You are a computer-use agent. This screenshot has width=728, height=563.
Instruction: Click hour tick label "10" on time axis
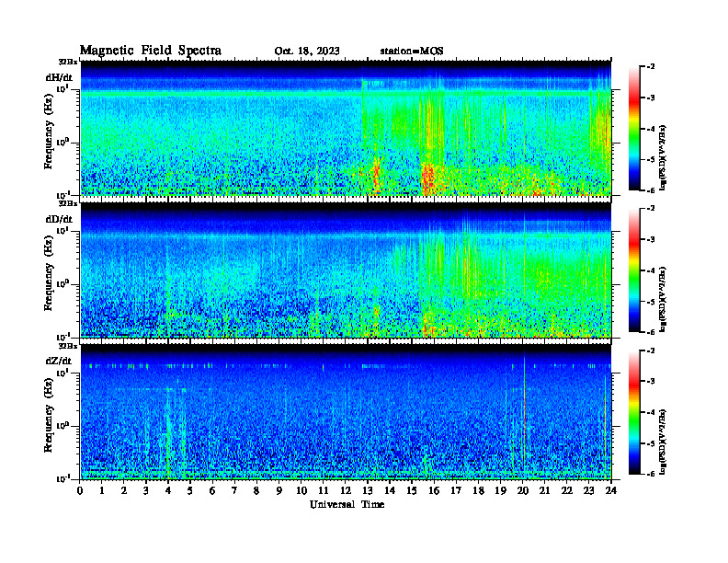click(x=301, y=491)
